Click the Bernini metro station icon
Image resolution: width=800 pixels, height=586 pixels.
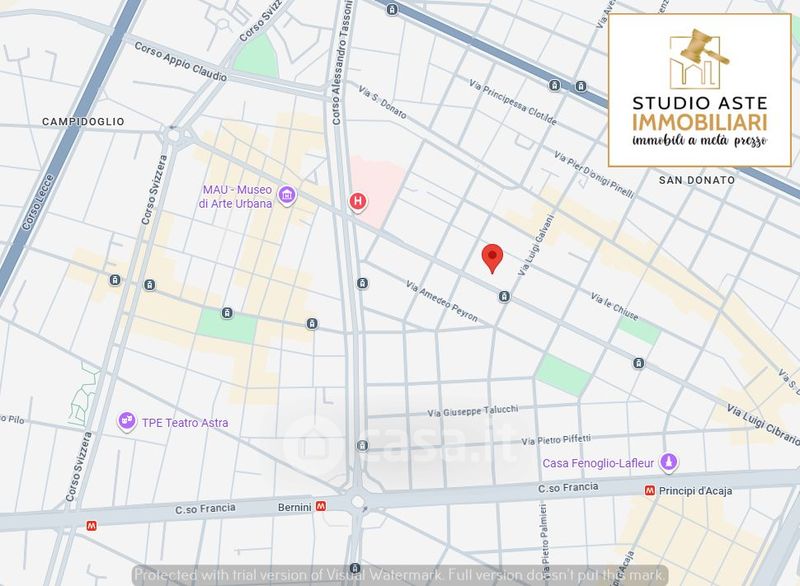(320, 507)
